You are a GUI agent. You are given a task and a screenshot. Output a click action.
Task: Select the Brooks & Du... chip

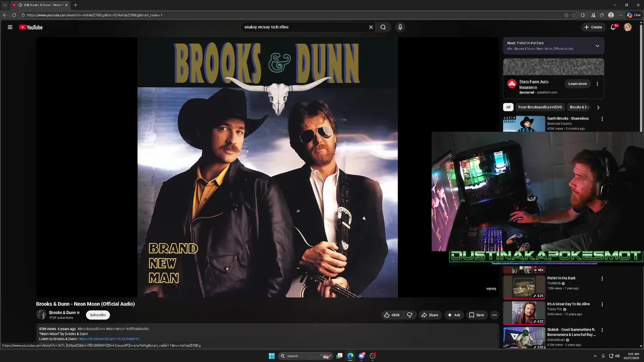pyautogui.click(x=579, y=107)
